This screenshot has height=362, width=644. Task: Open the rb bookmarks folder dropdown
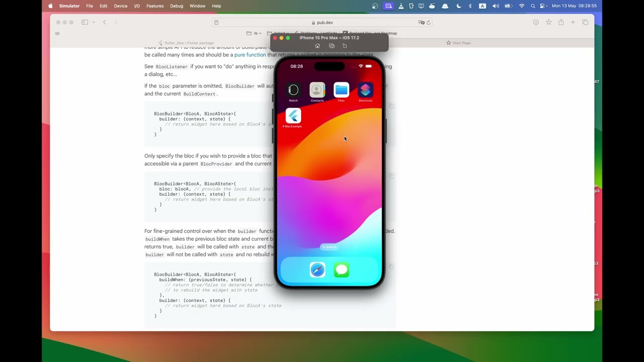254,33
